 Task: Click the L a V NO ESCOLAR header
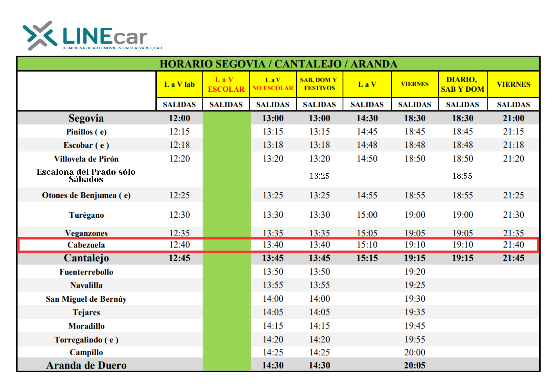click(273, 84)
